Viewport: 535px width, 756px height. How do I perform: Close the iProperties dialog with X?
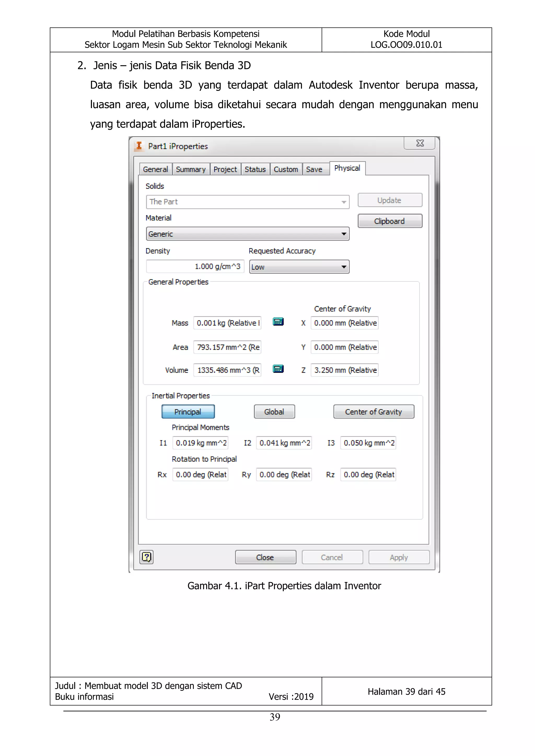(419, 143)
